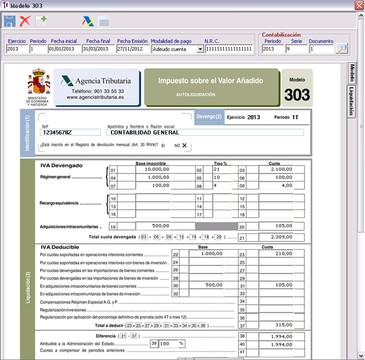365x360 pixels.
Task: Click the magnifier search icon next to Documento
Action: 341,49
